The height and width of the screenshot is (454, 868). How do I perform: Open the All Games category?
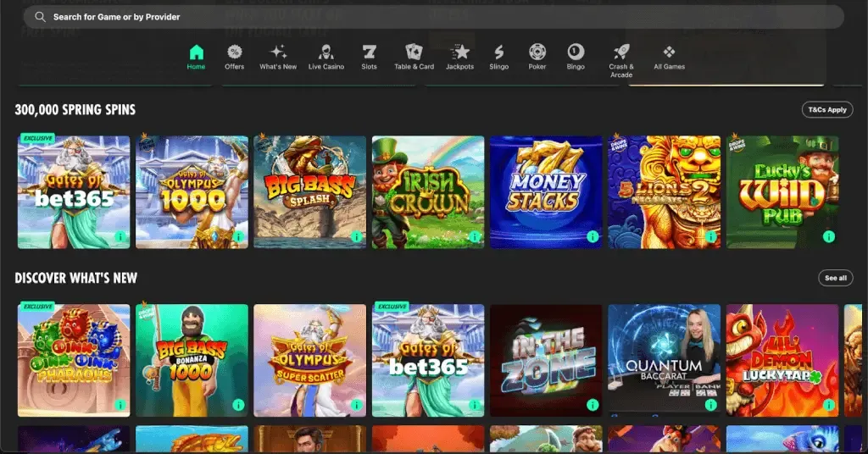(670, 58)
